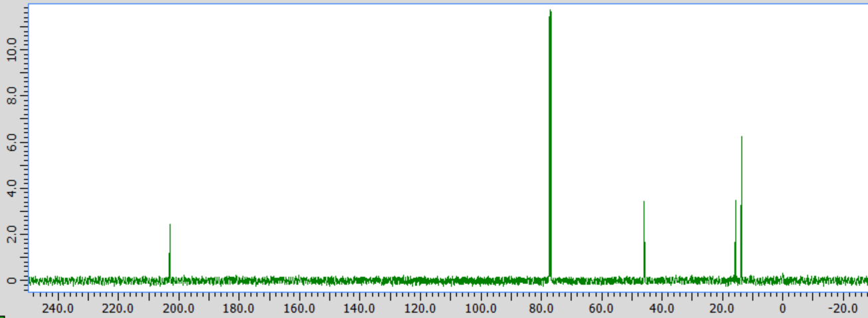Click the 60.0 x-axis label

(601, 309)
